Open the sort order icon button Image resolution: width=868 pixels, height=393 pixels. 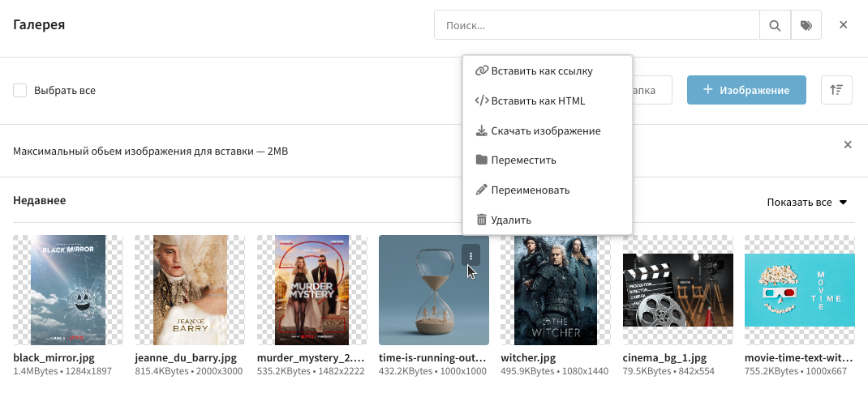[x=836, y=90]
